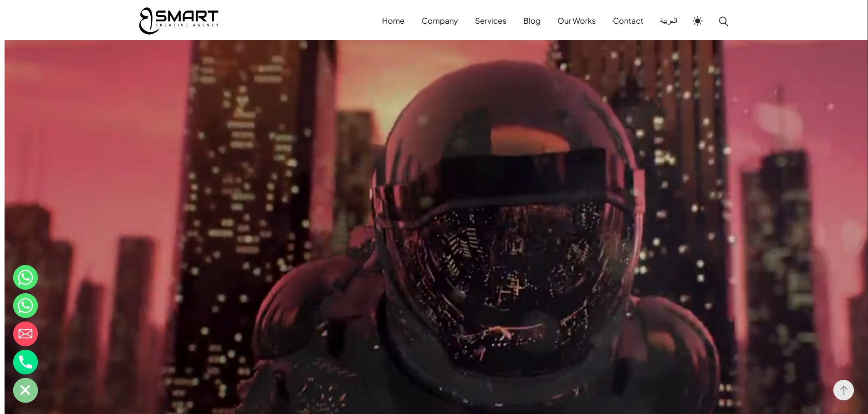Open the Company menu
This screenshot has width=868, height=414.
(x=439, y=21)
